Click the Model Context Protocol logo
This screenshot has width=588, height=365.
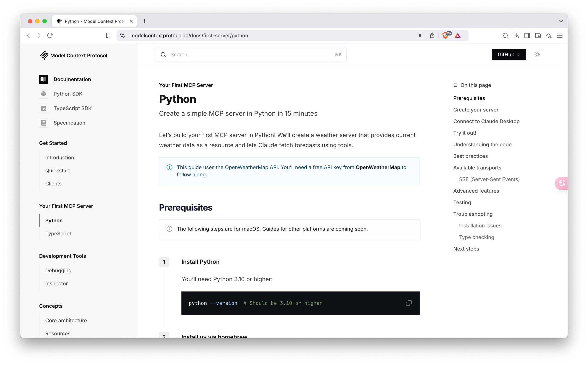click(x=73, y=56)
